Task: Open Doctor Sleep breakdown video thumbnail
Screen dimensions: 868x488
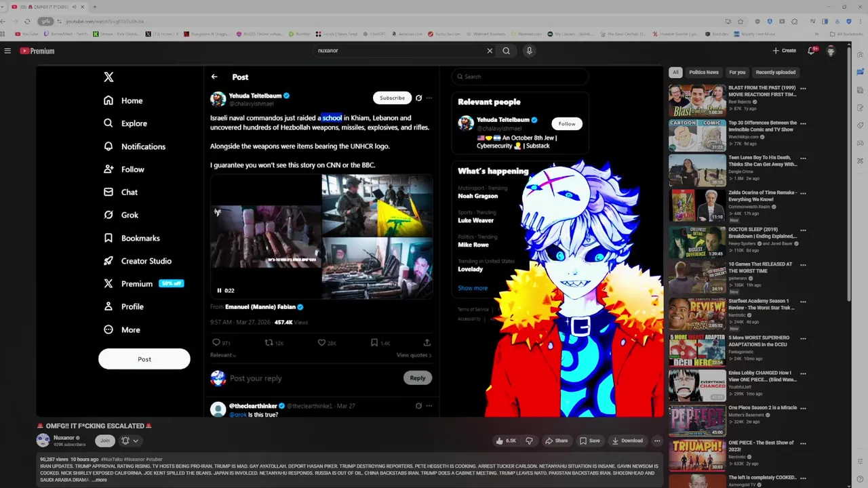Action: click(x=697, y=241)
